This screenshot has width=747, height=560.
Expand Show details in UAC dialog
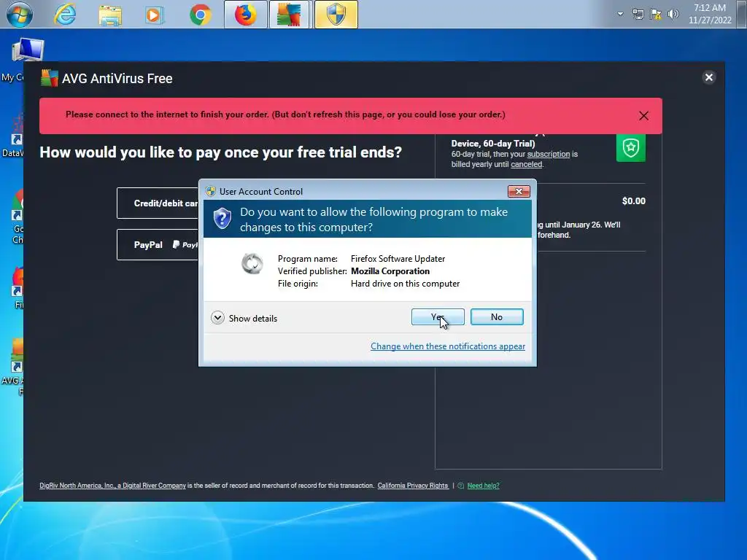[244, 318]
